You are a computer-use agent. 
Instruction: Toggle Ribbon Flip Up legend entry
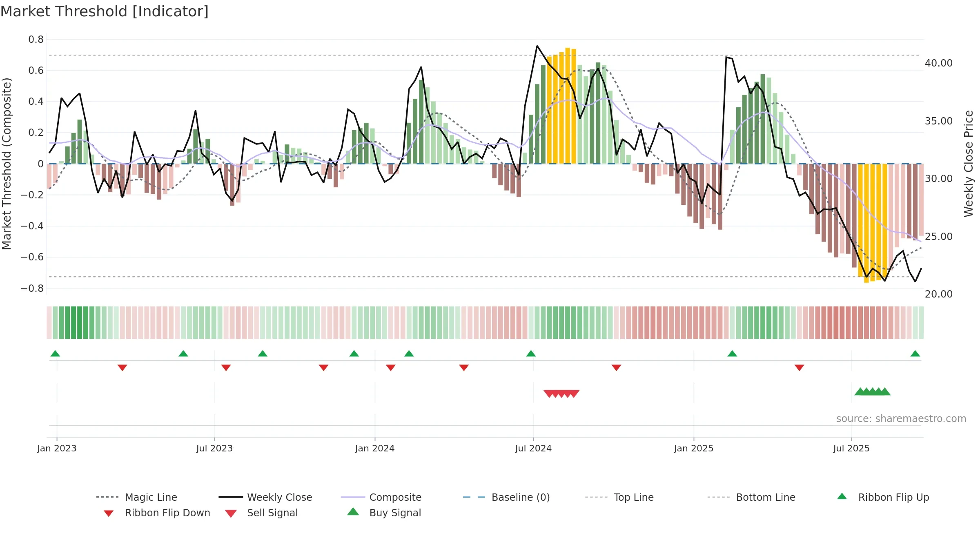pyautogui.click(x=883, y=497)
